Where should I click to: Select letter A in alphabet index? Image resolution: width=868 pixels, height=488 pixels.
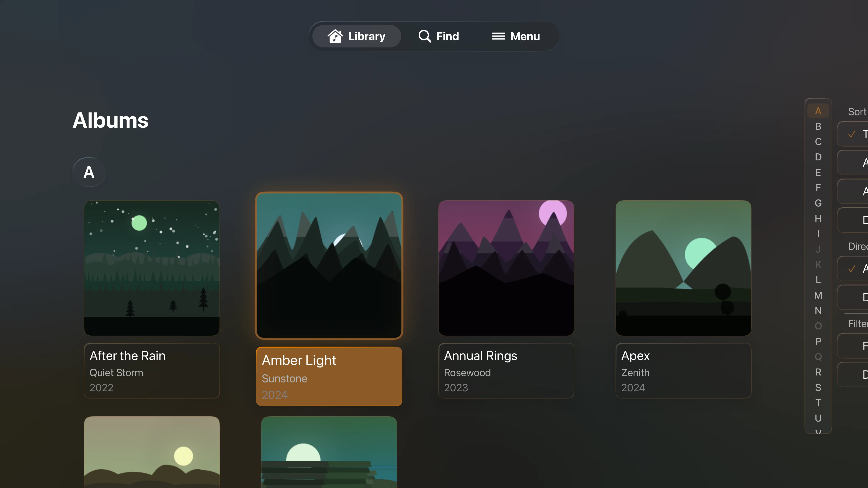pos(818,111)
